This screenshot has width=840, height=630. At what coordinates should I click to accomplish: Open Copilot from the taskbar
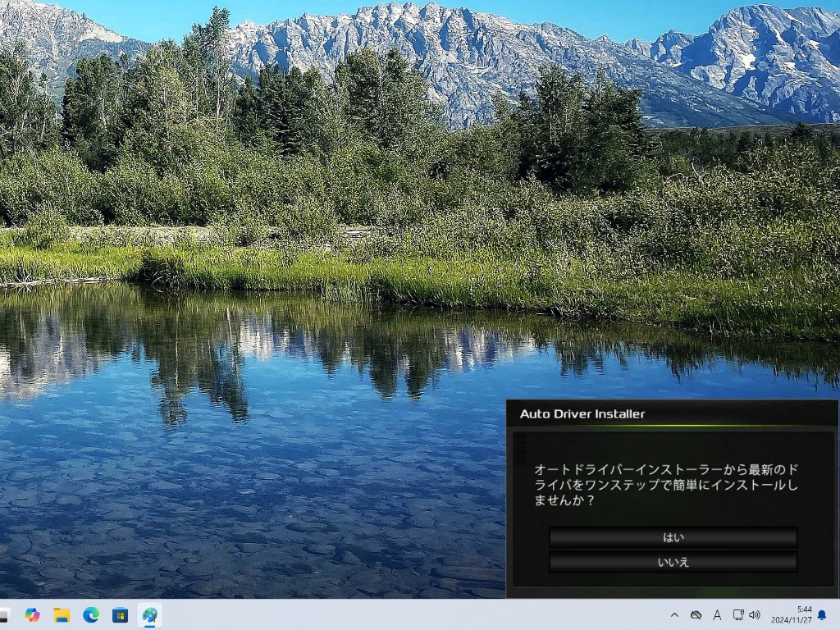33,614
